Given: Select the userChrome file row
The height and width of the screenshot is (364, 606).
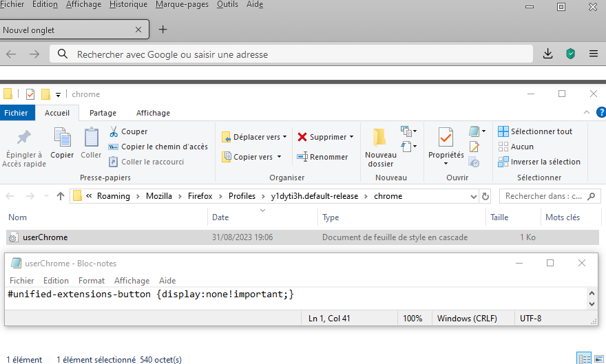Looking at the screenshot, I should coord(302,237).
